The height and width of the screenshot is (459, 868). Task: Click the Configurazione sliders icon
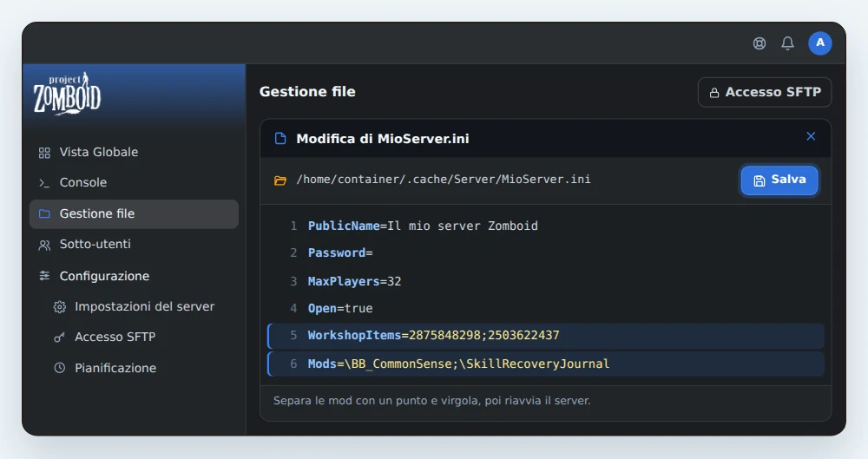point(44,276)
